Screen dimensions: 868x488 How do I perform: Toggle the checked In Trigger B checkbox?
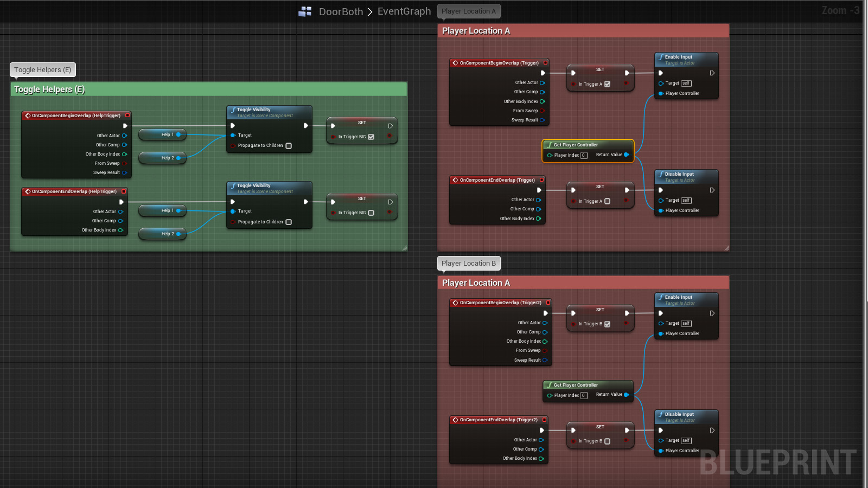click(x=608, y=324)
